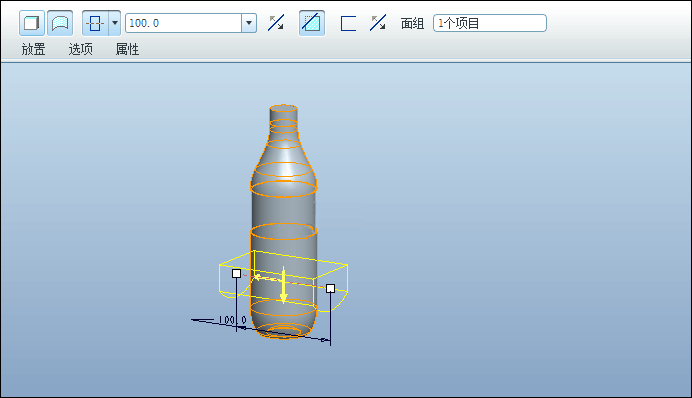
Task: Toggle the remove material button
Action: click(312, 23)
